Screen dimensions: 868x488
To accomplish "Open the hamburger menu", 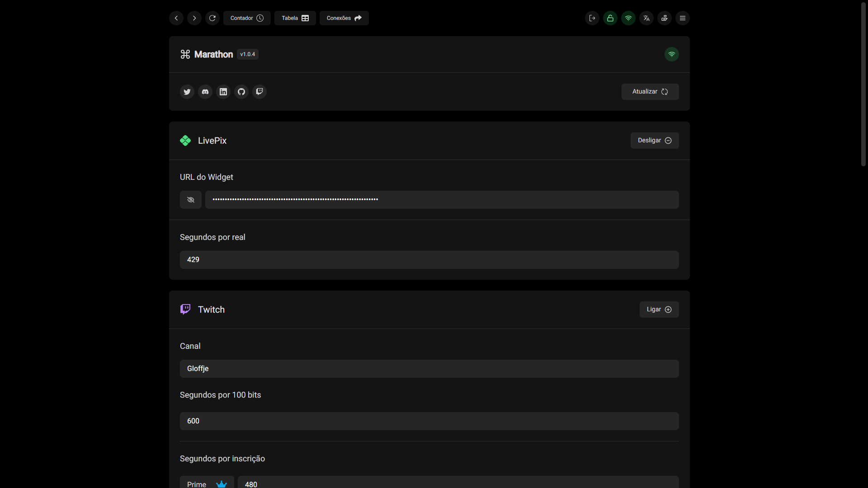I will coord(683,18).
